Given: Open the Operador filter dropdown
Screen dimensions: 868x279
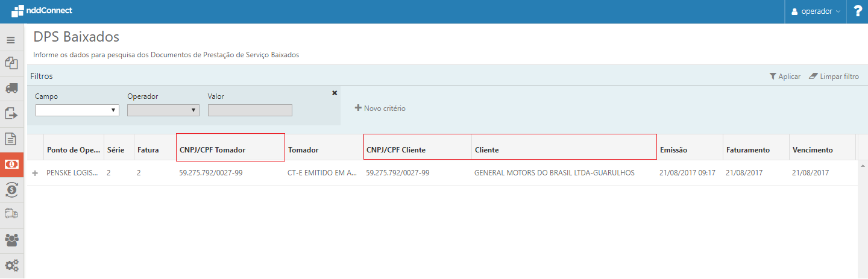Looking at the screenshot, I should click(x=163, y=110).
